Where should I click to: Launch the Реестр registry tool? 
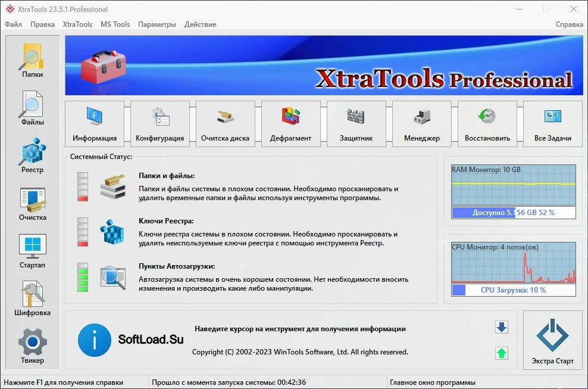pyautogui.click(x=32, y=156)
